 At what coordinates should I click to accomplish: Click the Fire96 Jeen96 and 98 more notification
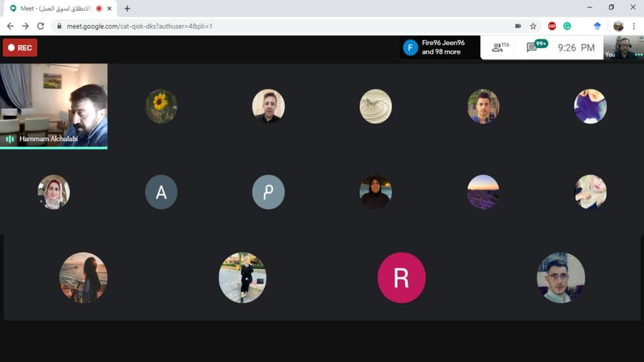[x=440, y=47]
